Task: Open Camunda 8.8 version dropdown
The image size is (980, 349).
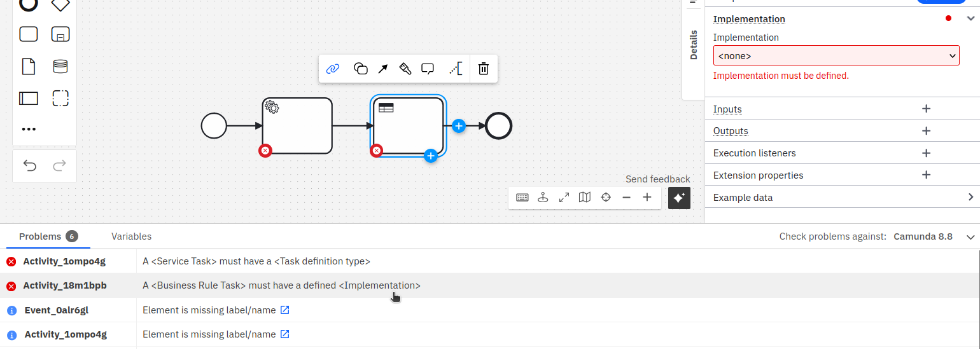Action: coord(970,236)
